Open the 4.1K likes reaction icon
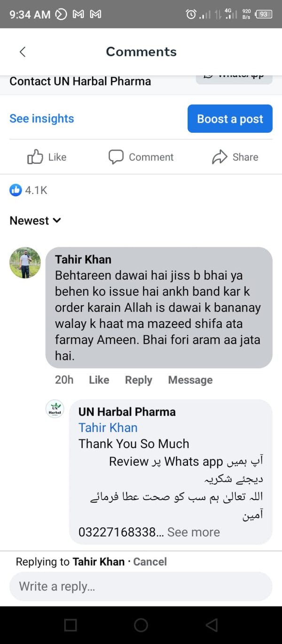The image size is (282, 644). (16, 190)
